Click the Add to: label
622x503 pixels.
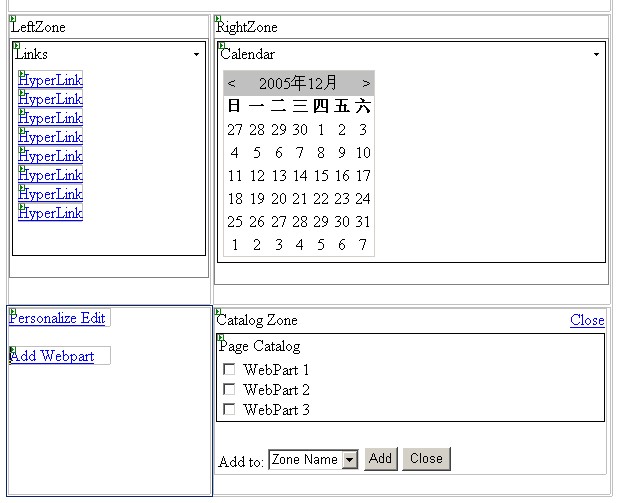[x=241, y=462]
